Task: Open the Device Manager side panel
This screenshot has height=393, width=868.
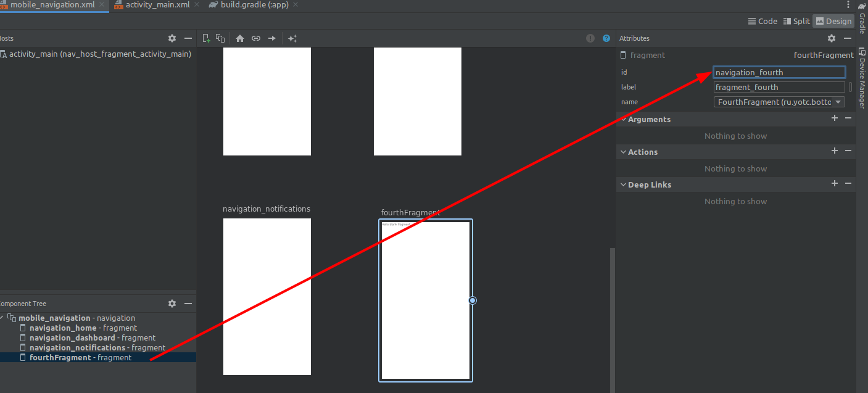Action: [x=862, y=77]
